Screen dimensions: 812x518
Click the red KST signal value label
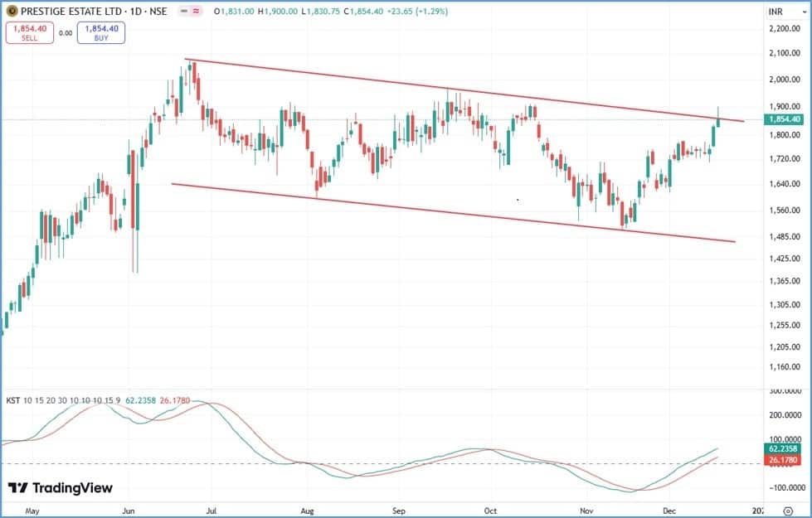tap(782, 460)
